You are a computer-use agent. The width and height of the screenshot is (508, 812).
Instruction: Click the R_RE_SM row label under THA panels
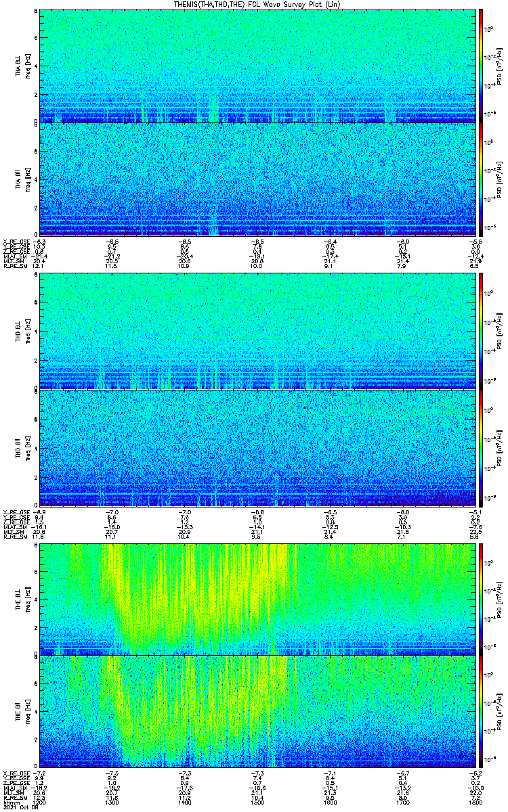14,267
